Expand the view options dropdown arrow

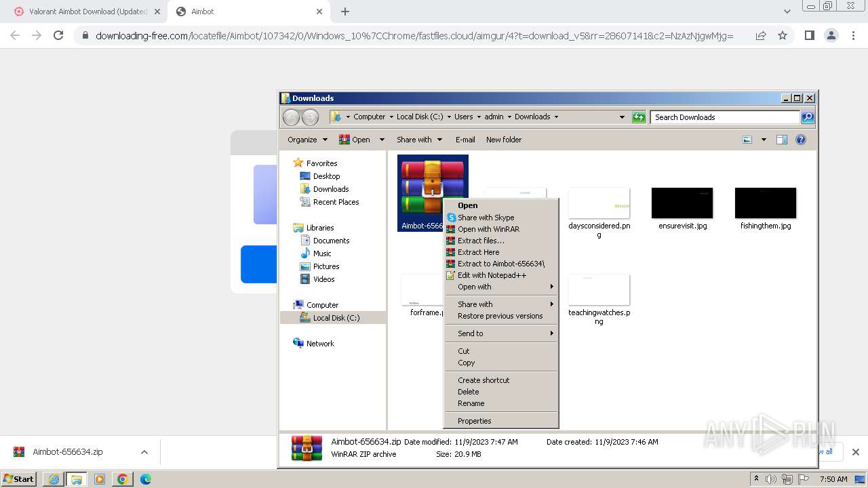click(764, 140)
